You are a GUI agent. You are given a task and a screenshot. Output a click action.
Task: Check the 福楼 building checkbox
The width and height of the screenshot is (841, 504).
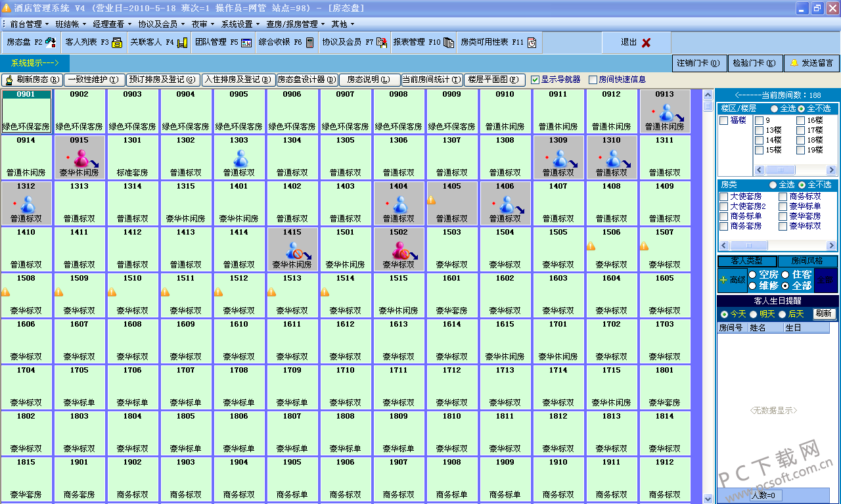[x=724, y=120]
